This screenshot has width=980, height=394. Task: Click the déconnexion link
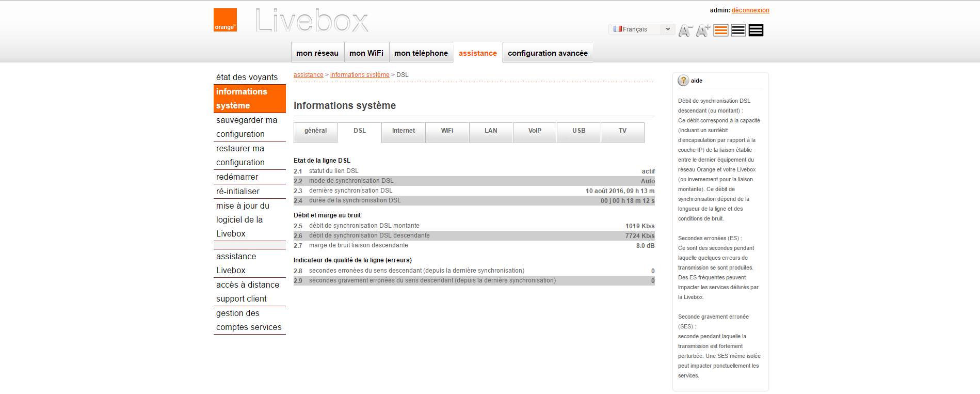750,10
